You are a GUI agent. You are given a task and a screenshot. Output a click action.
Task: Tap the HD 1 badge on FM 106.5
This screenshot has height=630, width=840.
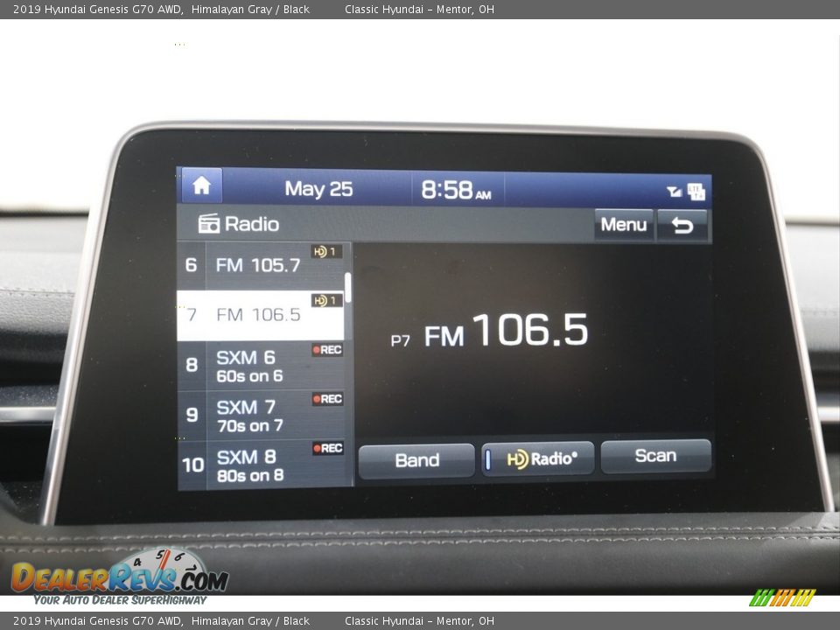click(x=326, y=301)
